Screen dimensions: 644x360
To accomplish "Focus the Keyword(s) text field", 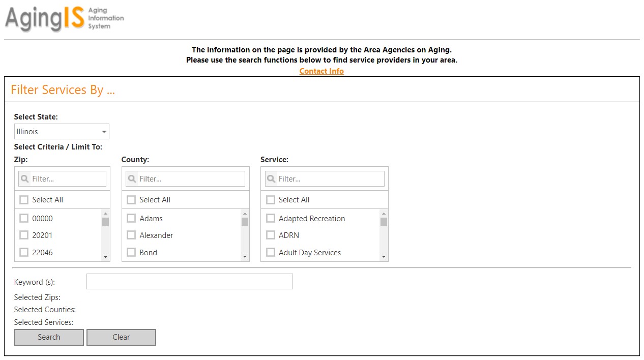I will click(x=189, y=282).
